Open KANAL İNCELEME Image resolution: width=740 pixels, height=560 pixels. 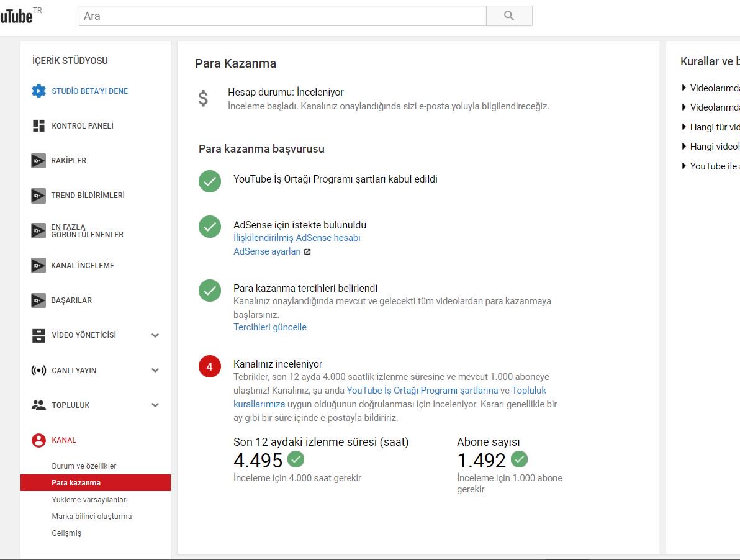83,266
